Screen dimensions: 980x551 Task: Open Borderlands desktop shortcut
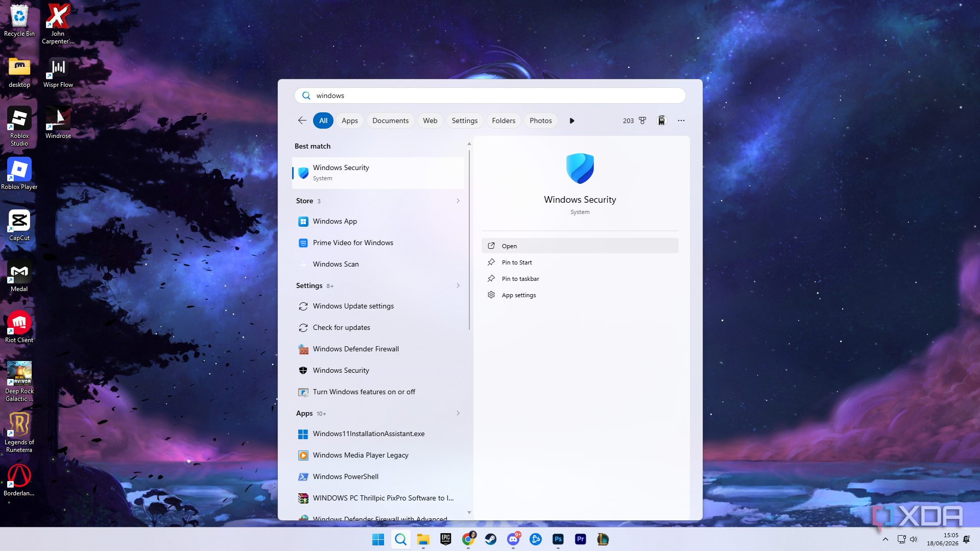point(19,480)
